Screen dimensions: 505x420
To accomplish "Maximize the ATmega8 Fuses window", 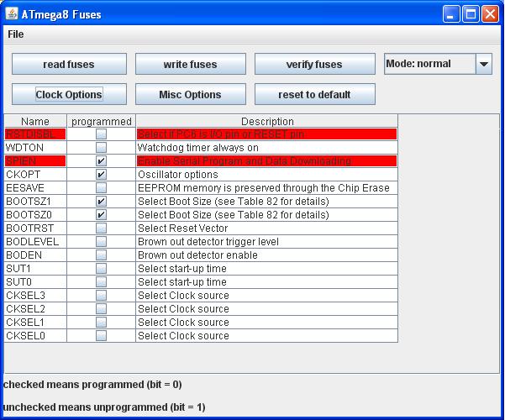I will coord(471,14).
